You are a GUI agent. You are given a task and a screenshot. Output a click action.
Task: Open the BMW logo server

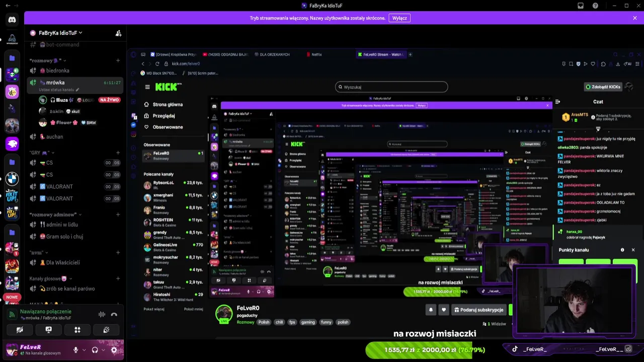tap(12, 178)
